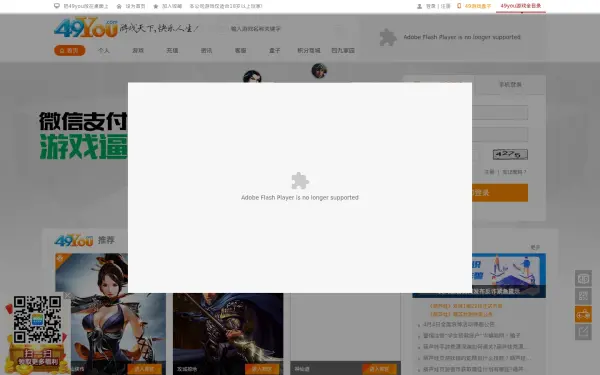Click the blue news banner image
This screenshot has width=600, height=375.
(509, 275)
